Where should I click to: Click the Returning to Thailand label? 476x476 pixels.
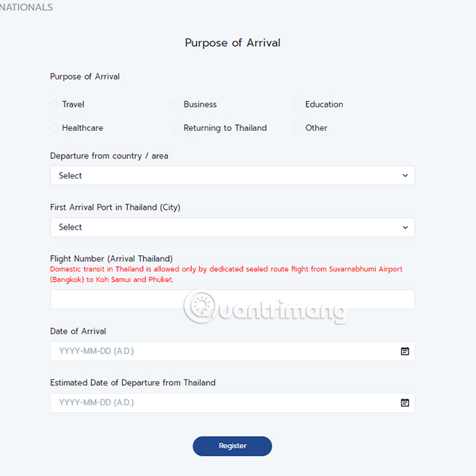225,128
